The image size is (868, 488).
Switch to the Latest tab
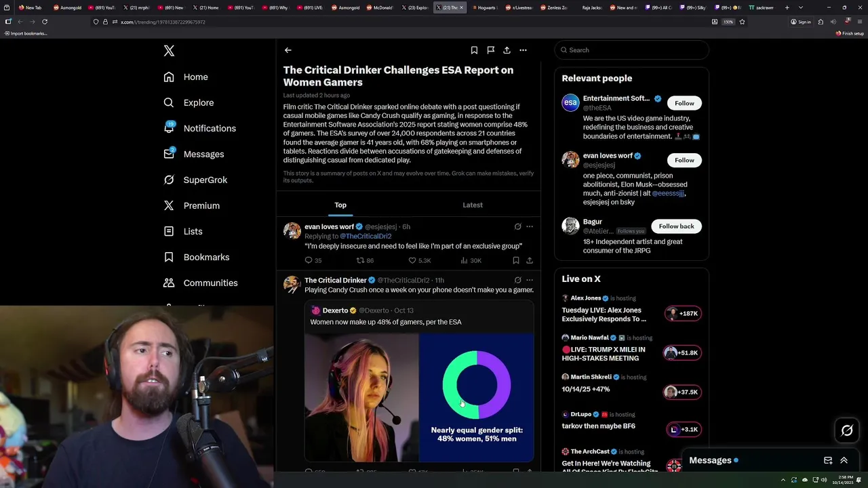pyautogui.click(x=473, y=205)
